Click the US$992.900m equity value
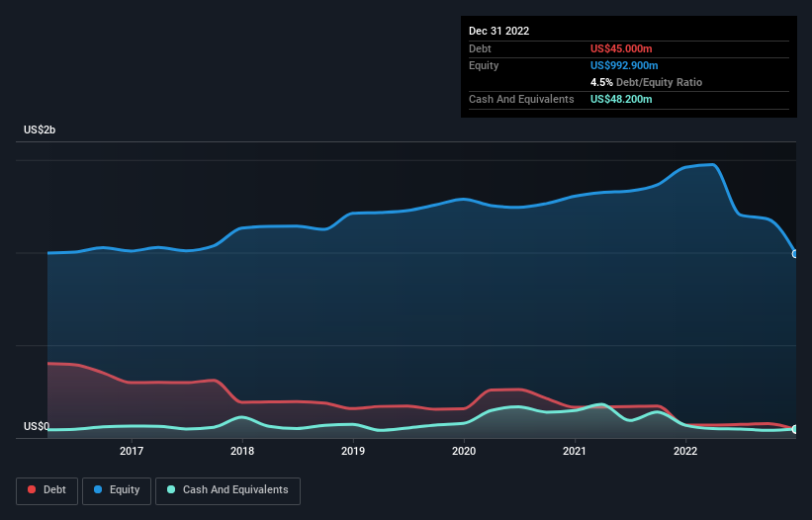The height and width of the screenshot is (520, 812). pyautogui.click(x=624, y=65)
